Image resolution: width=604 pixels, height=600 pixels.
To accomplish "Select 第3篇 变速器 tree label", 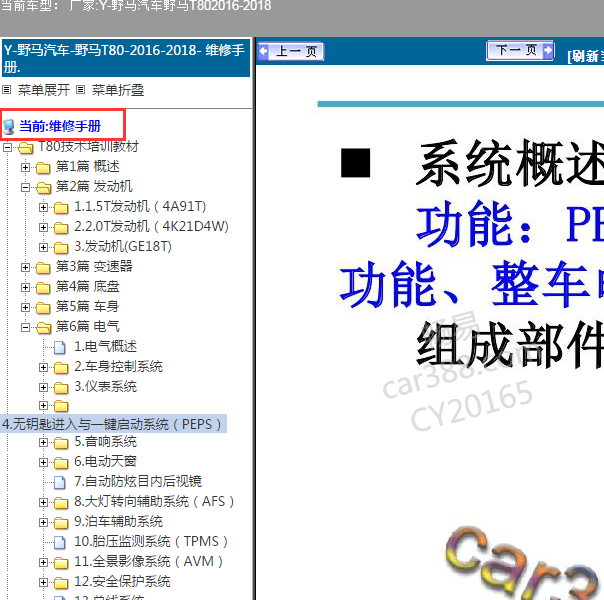I will [94, 266].
